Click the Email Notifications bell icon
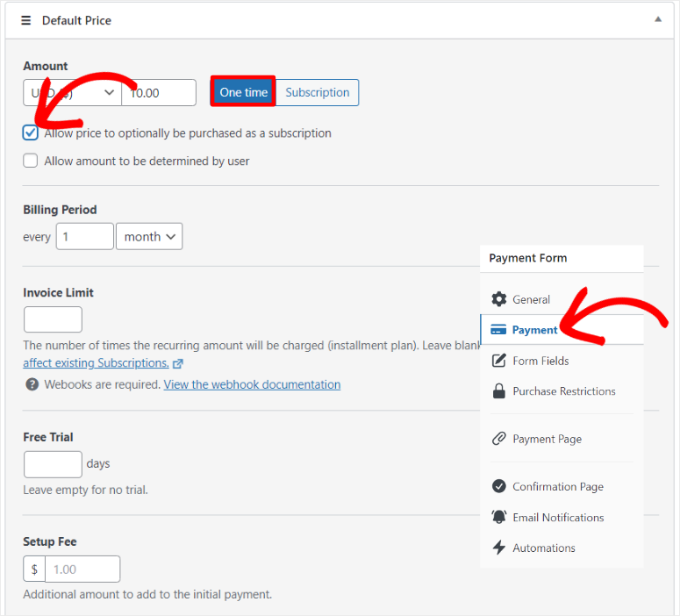The width and height of the screenshot is (680, 616). point(499,517)
